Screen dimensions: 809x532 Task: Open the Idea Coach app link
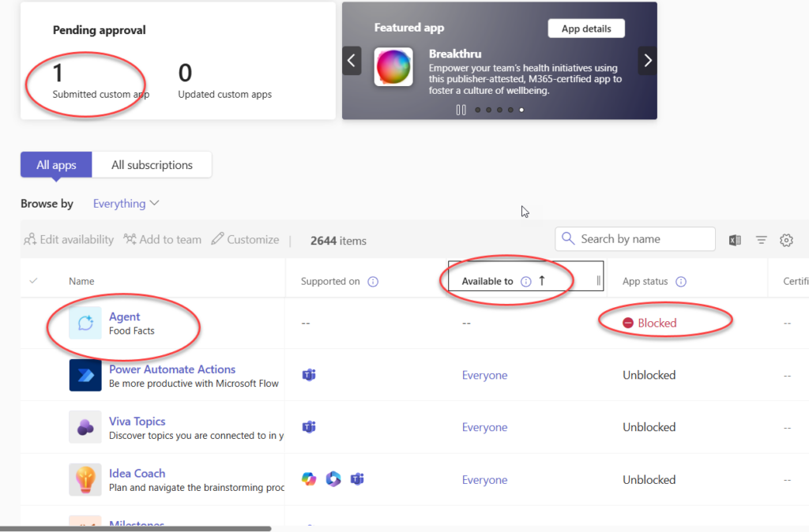(137, 474)
